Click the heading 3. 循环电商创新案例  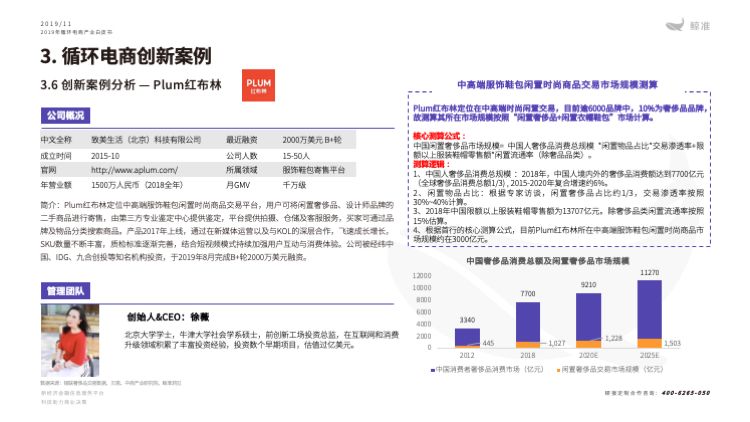126,56
